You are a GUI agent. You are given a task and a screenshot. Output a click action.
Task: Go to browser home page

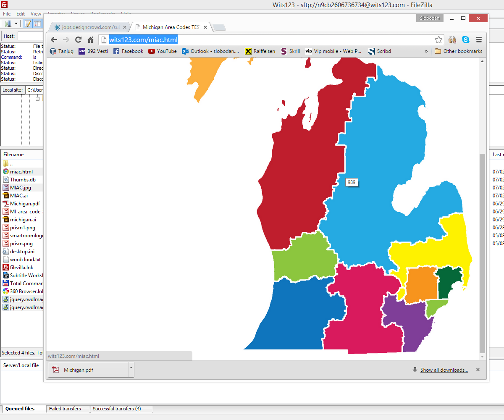tap(90, 40)
